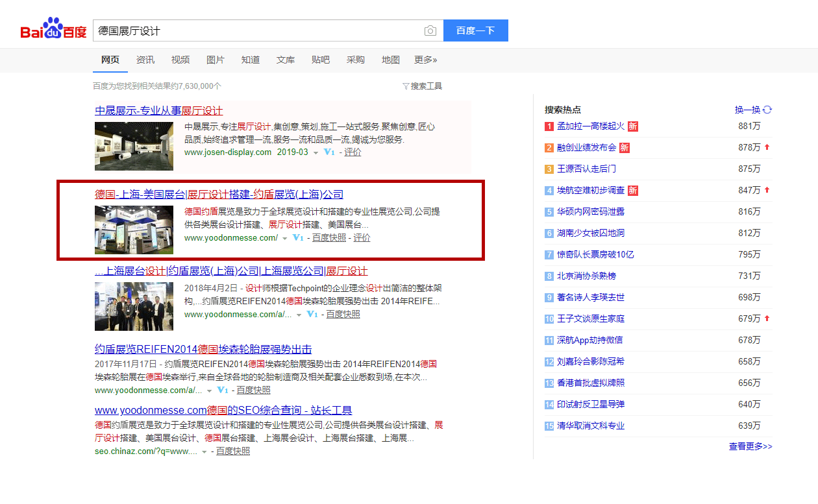This screenshot has width=818, height=504.
Task: Click 新 badge next to 埃航空难初步调查
Action: pos(632,191)
